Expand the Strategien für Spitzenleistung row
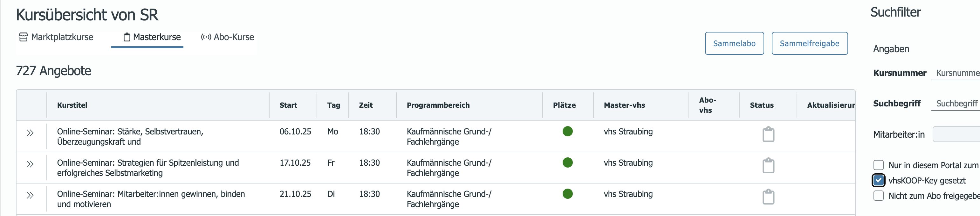 [30, 164]
